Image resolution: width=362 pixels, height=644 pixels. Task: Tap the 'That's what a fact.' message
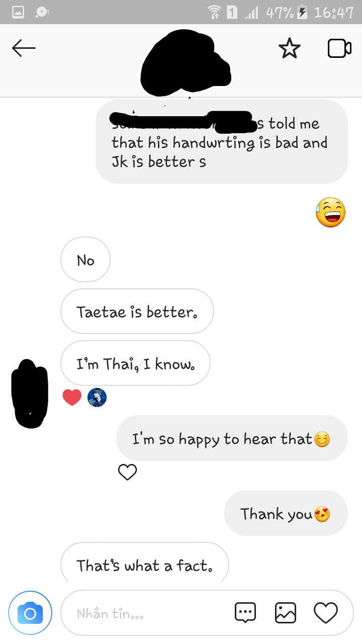144,563
